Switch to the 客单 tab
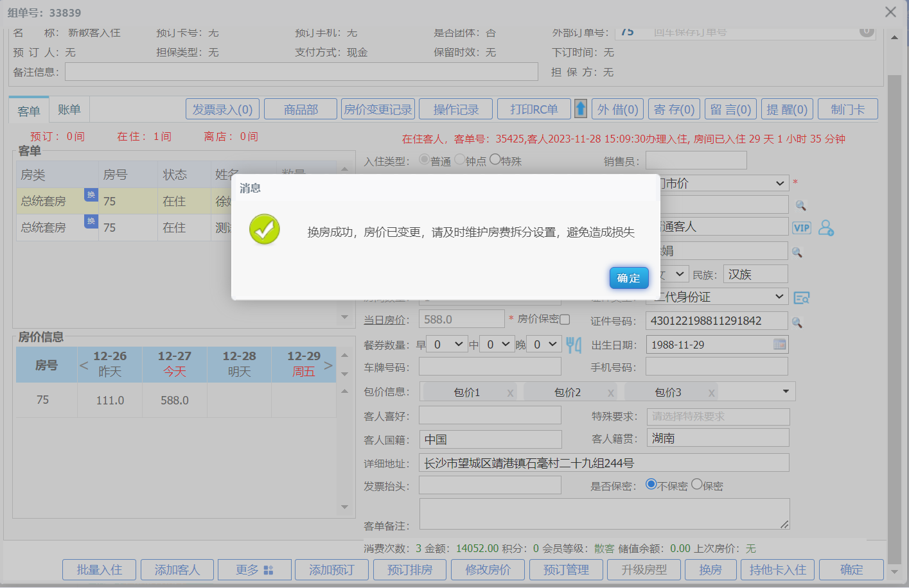Image resolution: width=909 pixels, height=588 pixels. tap(29, 111)
